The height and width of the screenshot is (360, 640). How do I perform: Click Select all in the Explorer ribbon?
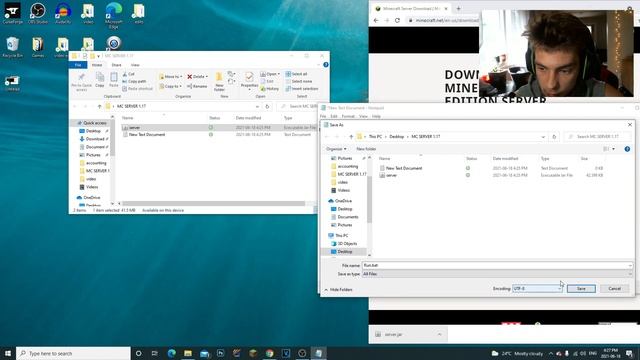[296, 74]
